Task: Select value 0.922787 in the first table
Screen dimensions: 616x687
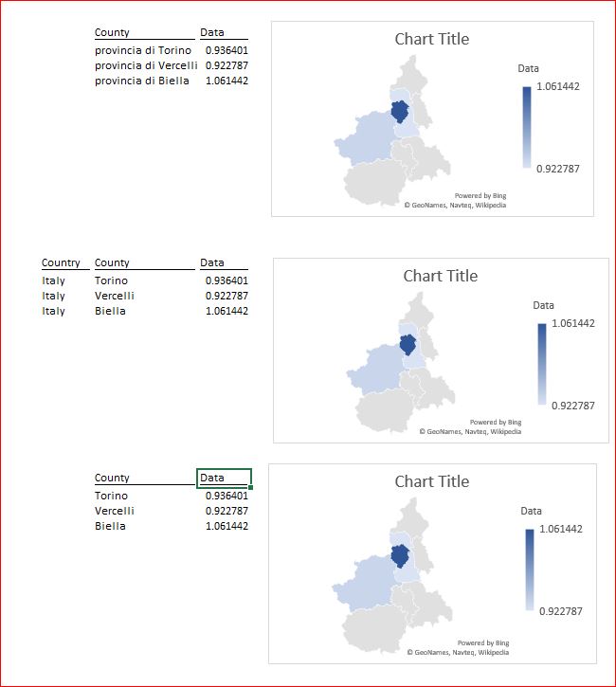Action: (x=226, y=65)
